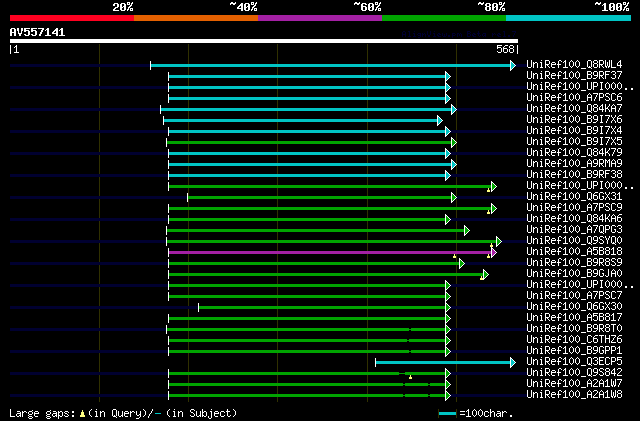
Task: Open the UniRef100_B9R8T0 hit label
Action: click(574, 329)
